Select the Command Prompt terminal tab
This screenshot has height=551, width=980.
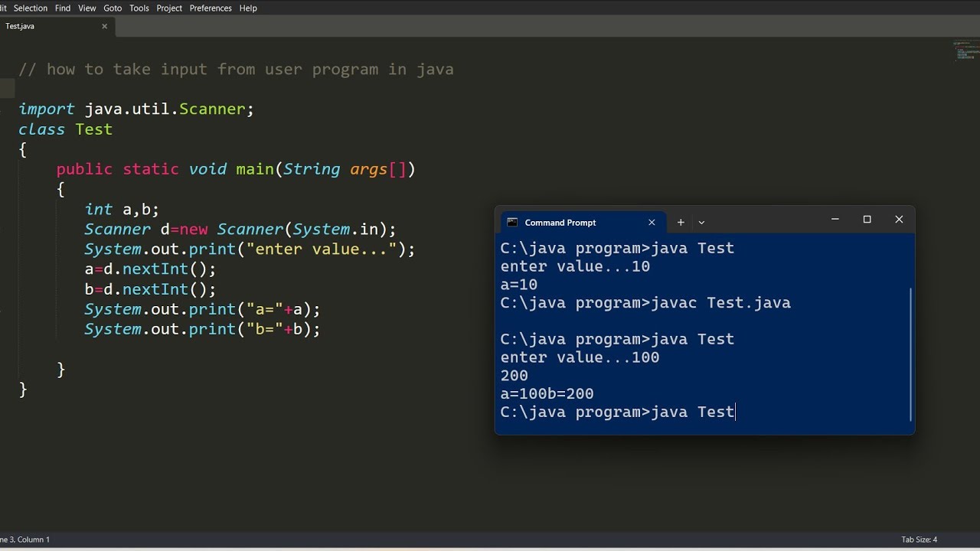click(x=582, y=223)
